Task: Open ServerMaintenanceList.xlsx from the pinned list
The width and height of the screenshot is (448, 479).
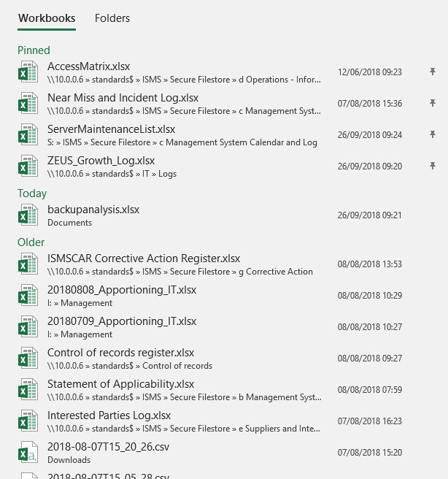Action: point(116,129)
